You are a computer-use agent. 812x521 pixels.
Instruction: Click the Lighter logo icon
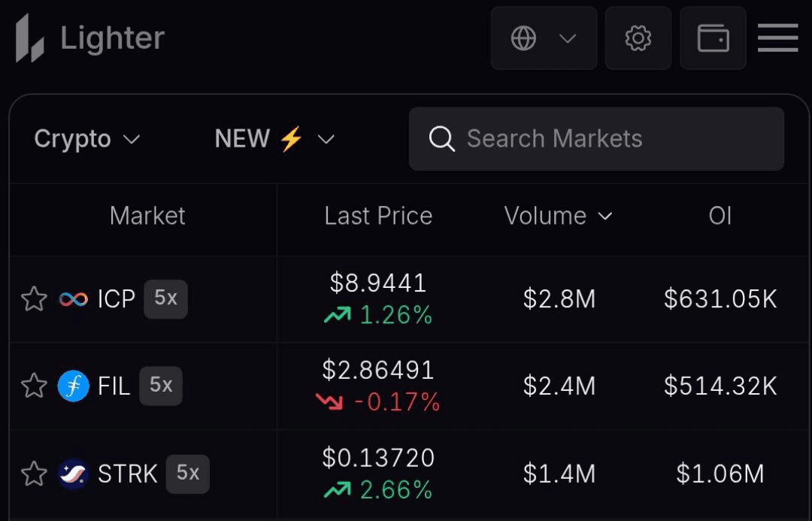click(30, 38)
